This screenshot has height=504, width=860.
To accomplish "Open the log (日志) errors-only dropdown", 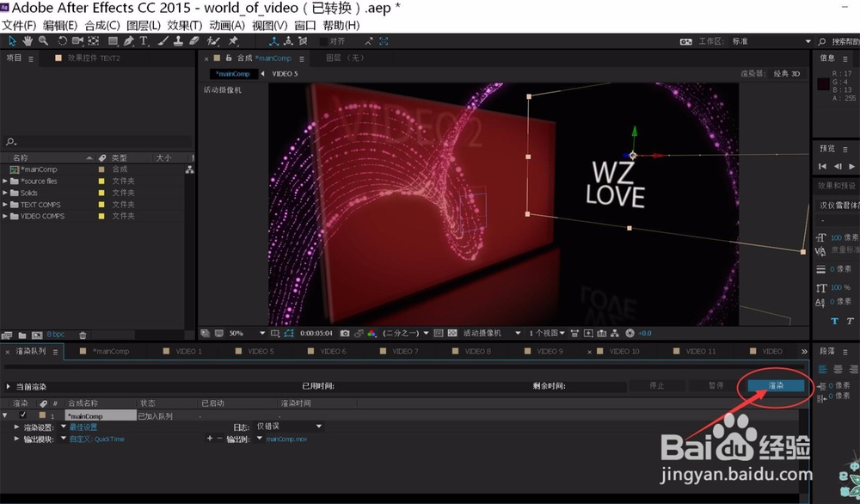I will point(290,426).
